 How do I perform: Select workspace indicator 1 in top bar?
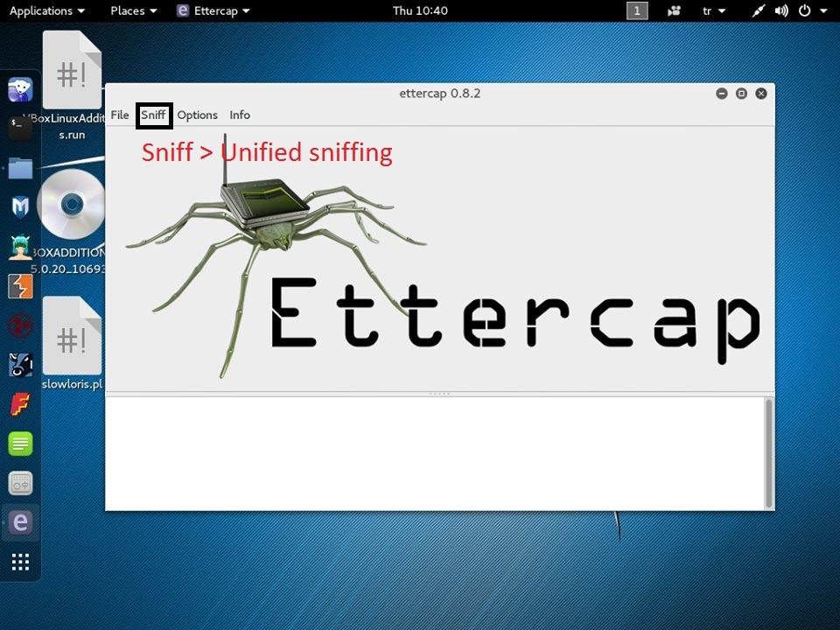pos(637,10)
